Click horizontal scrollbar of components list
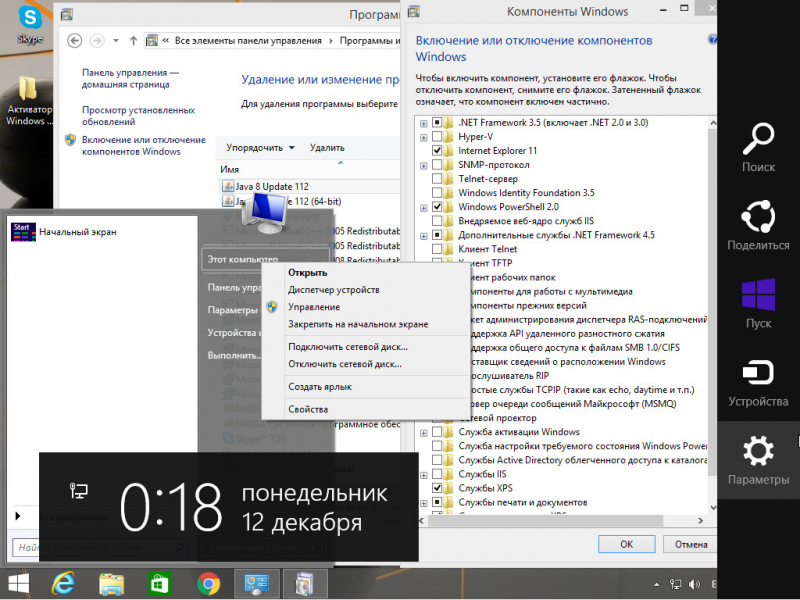The image size is (800, 600). 545,520
